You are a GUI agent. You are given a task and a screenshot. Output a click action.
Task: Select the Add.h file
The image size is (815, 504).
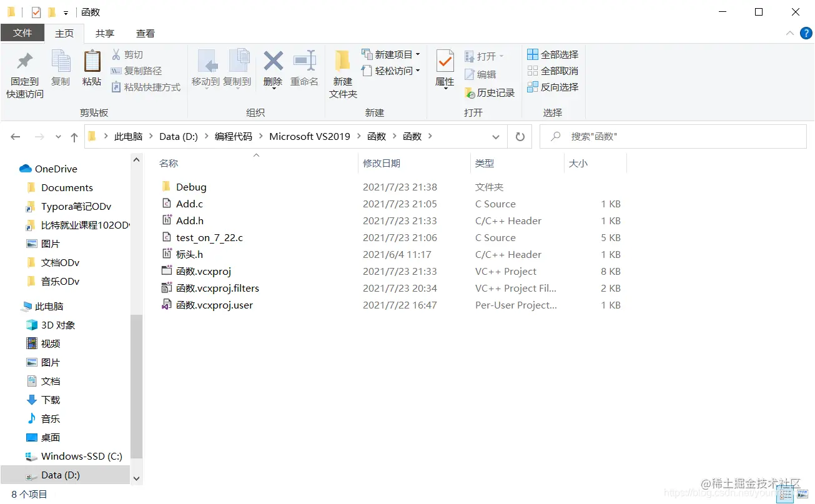pyautogui.click(x=182, y=221)
